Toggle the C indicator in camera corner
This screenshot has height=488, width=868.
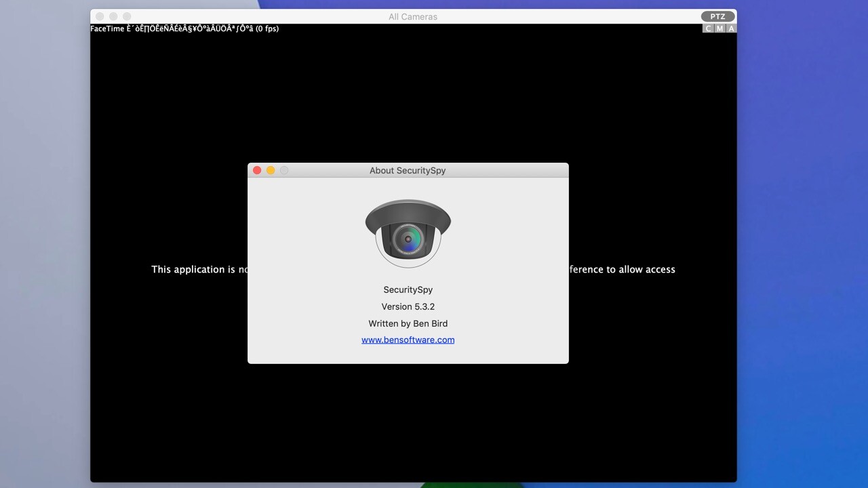[x=709, y=28]
